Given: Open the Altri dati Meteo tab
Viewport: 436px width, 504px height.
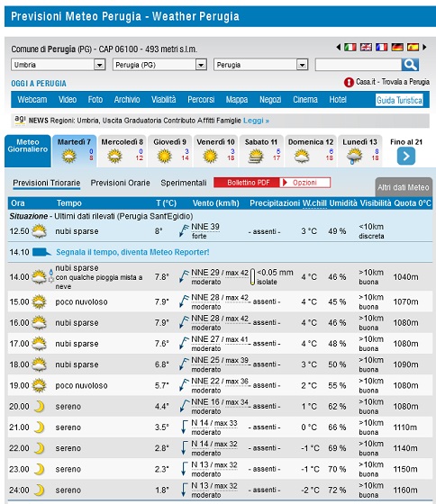Looking at the screenshot, I should [x=404, y=187].
